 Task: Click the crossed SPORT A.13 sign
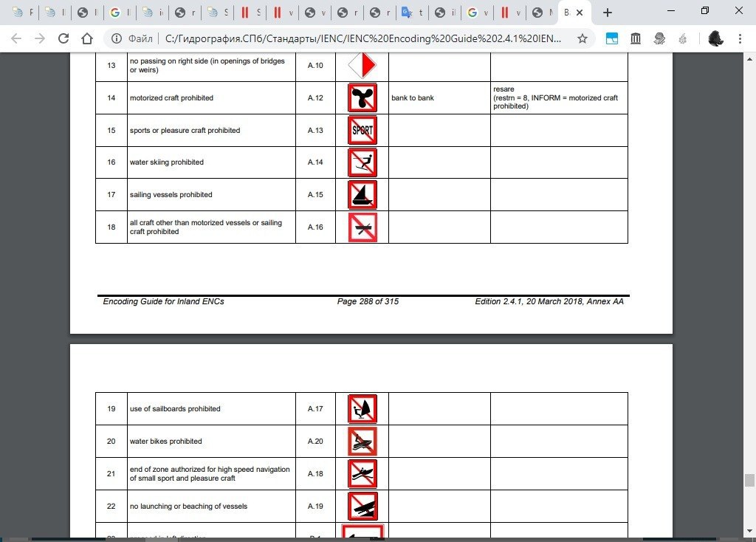[362, 130]
